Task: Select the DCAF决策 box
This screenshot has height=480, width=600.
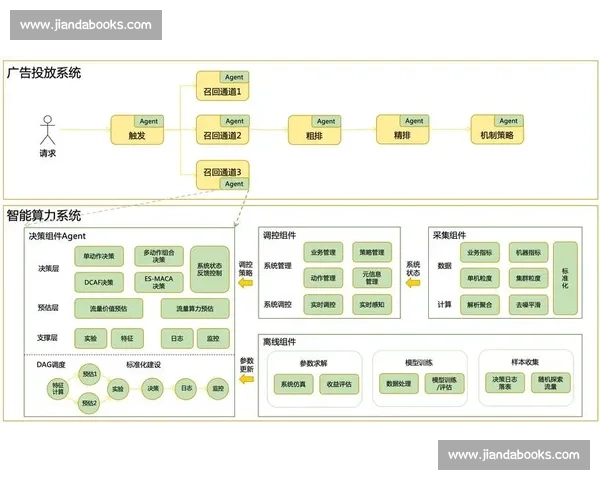Action: click(99, 282)
